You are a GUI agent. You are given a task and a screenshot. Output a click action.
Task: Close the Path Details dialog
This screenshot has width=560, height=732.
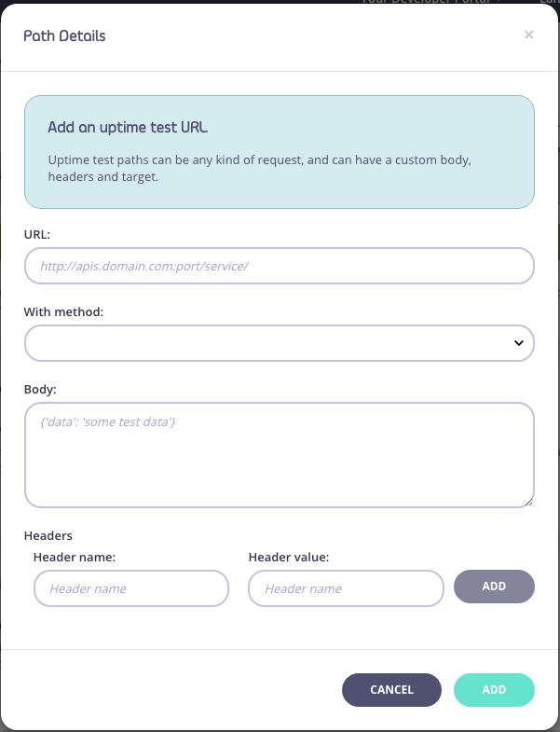[528, 35]
